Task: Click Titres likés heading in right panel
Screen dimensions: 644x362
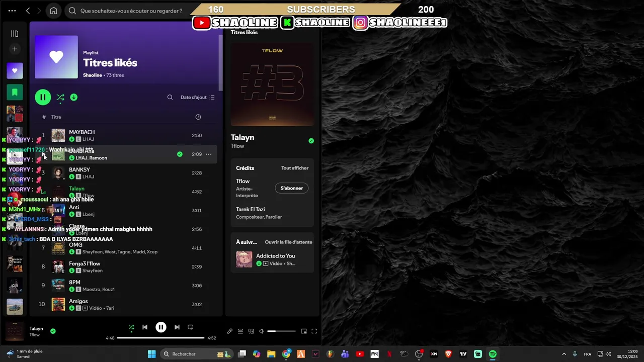Action: 244,32
